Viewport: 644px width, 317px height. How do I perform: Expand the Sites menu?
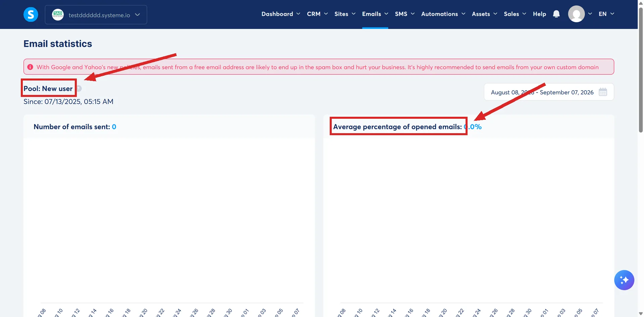[345, 14]
